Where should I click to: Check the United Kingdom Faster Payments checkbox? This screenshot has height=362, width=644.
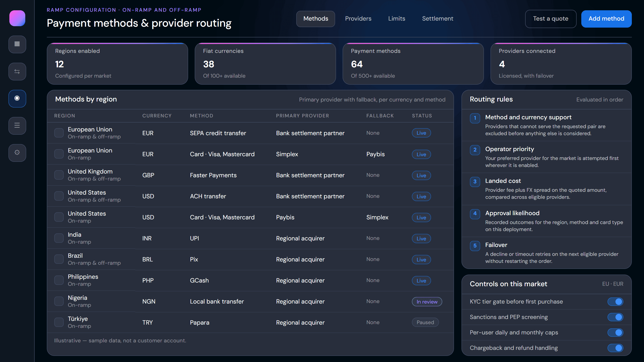(x=59, y=175)
